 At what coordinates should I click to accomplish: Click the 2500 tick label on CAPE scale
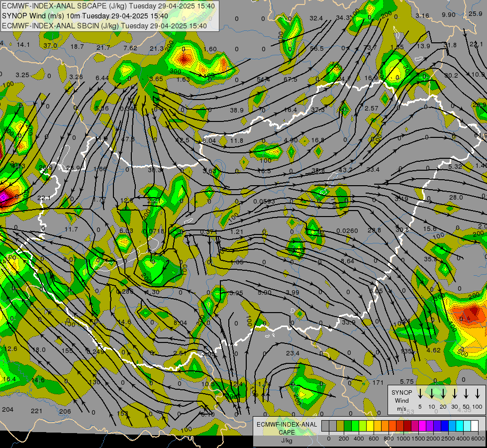point(448,439)
